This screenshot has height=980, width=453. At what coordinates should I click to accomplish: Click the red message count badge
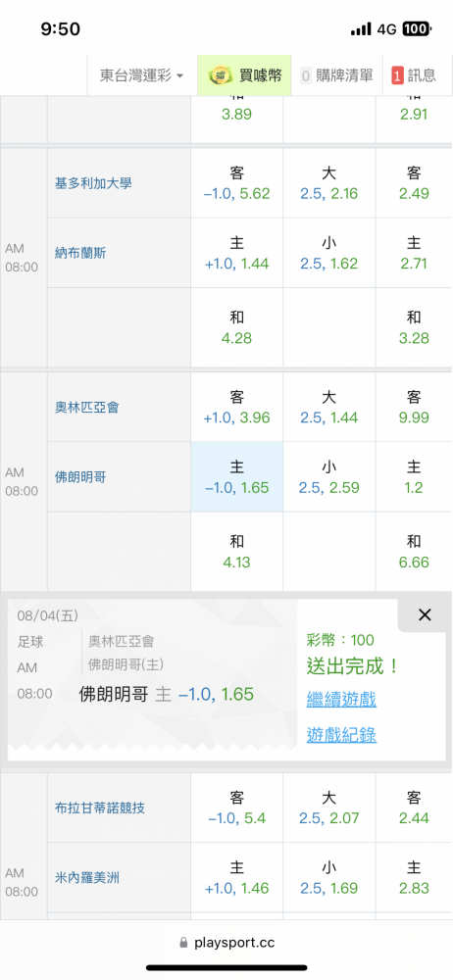coord(397,75)
